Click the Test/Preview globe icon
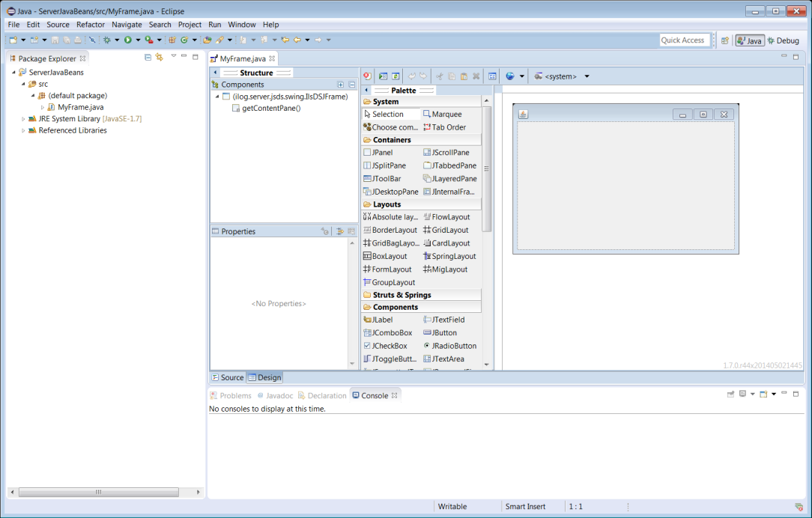812x518 pixels. pos(510,76)
